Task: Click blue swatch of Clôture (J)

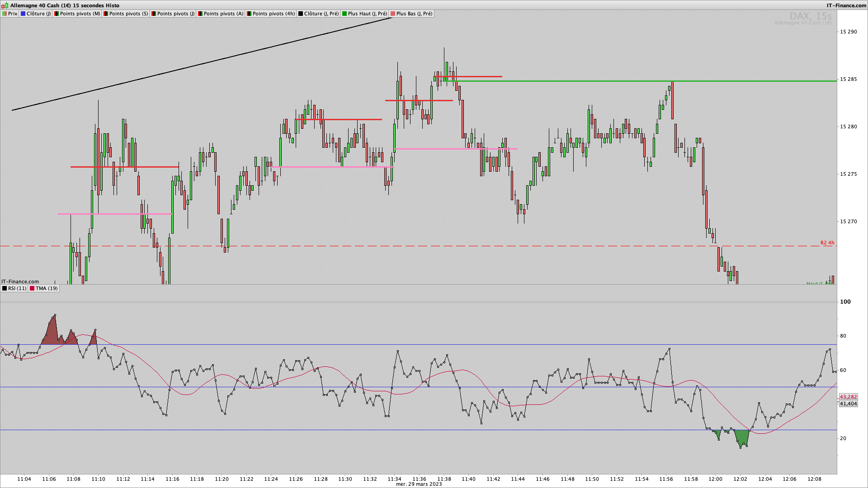Action: coord(23,14)
